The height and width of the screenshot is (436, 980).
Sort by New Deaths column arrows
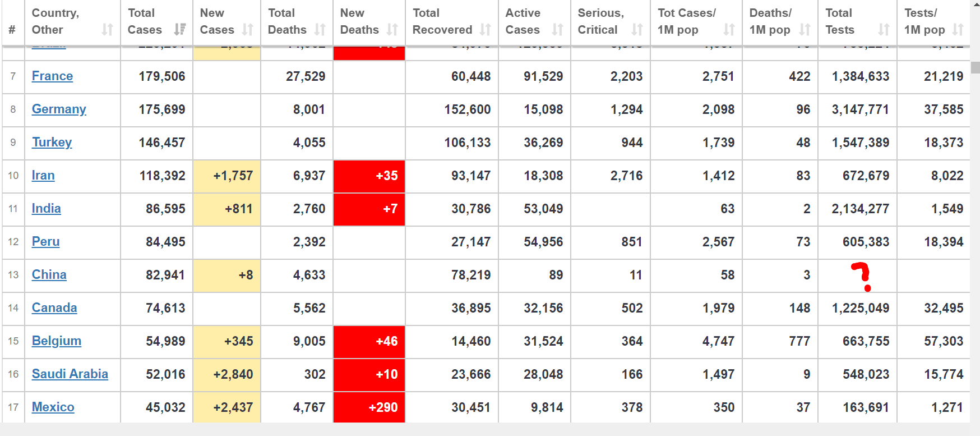392,30
